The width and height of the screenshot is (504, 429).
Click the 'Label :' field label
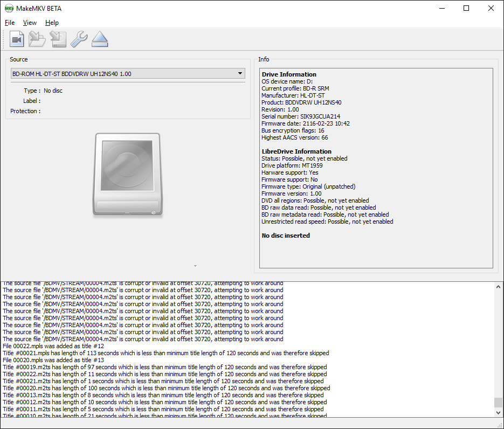click(x=32, y=101)
